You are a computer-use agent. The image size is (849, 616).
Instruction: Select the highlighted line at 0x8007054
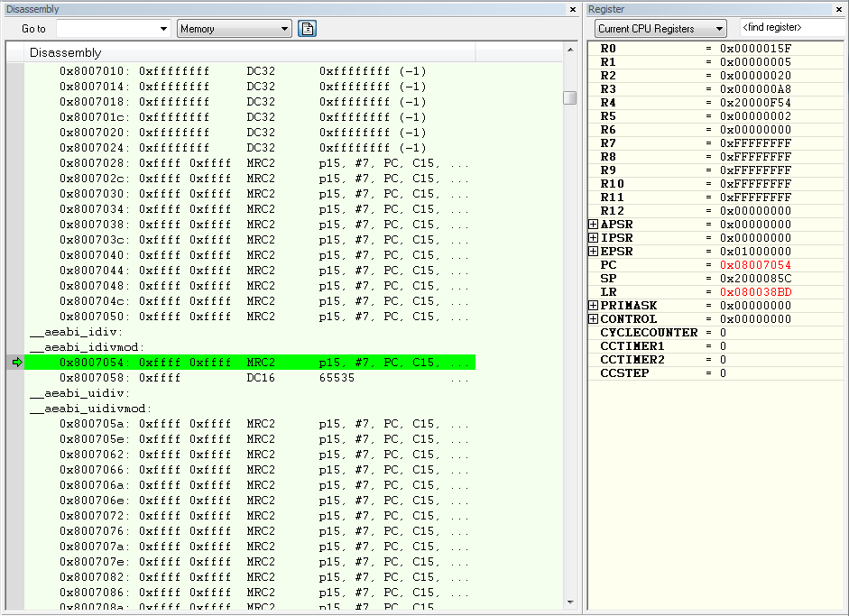click(250, 363)
